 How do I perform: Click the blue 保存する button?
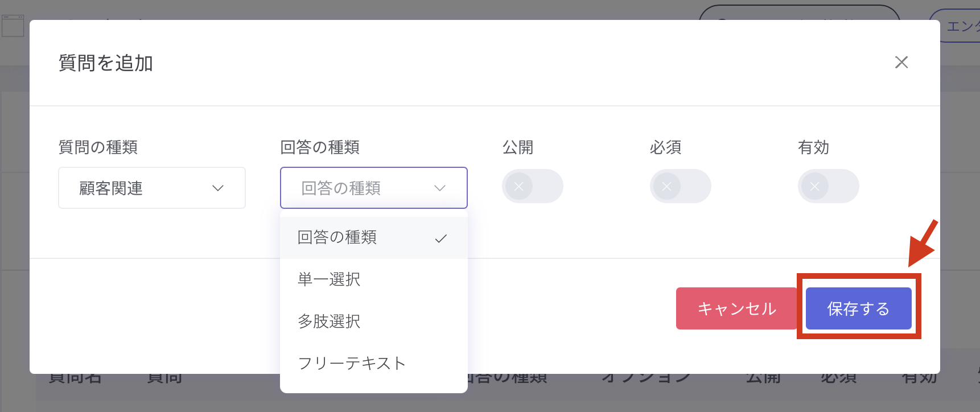coord(858,308)
